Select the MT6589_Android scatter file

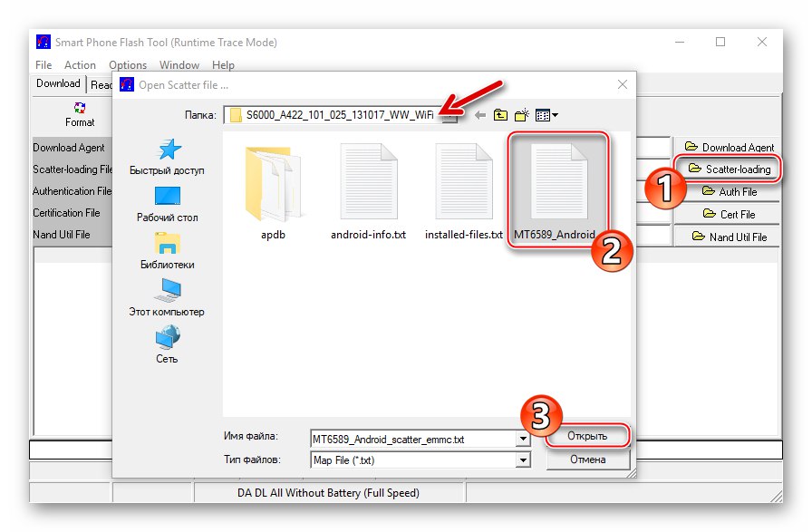pos(557,188)
